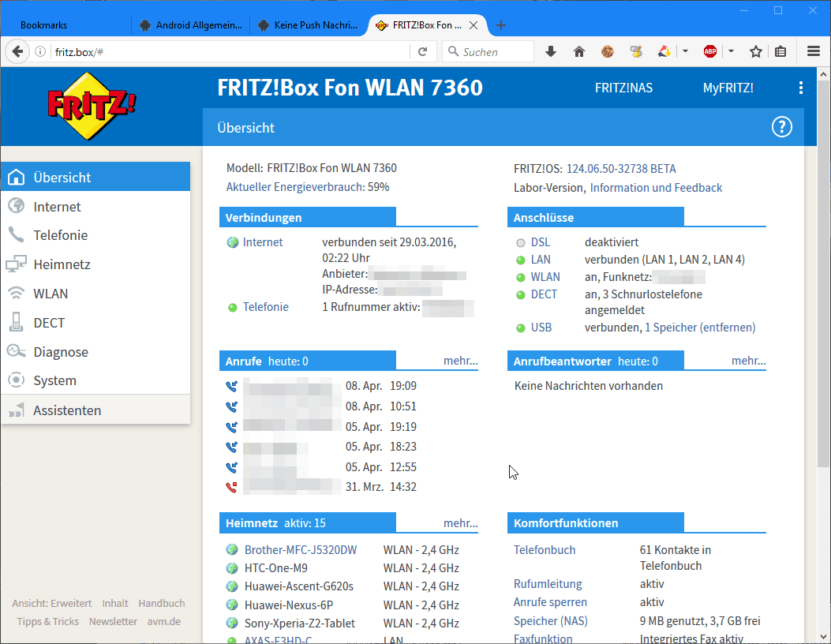Click the incoming call icon for 08. Apr. 19:09
This screenshot has height=644, width=831.
click(231, 387)
